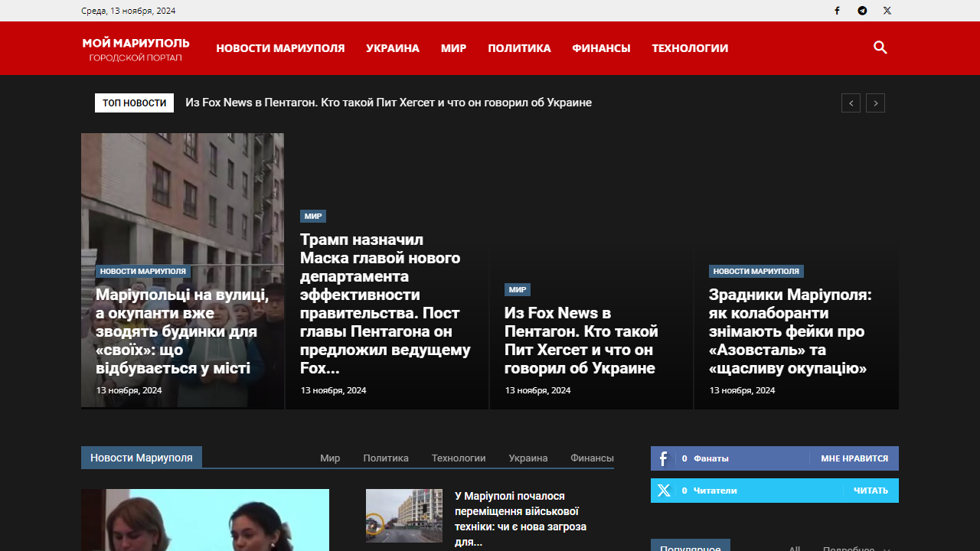
Task: Open the search magnifier icon
Action: pos(880,47)
